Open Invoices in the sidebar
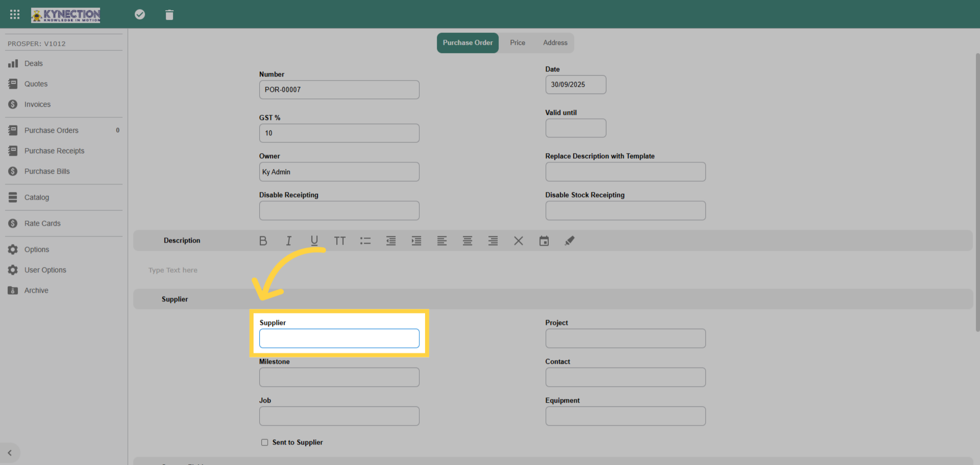The image size is (980, 465). pyautogui.click(x=38, y=104)
